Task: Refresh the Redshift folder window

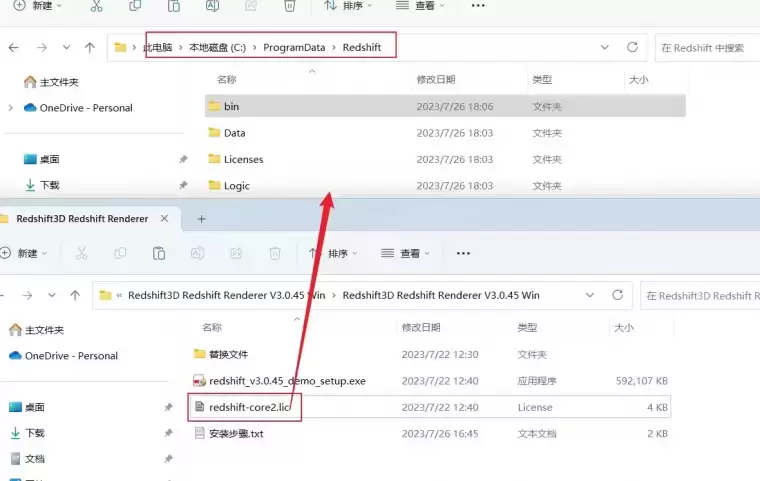Action: pos(632,48)
